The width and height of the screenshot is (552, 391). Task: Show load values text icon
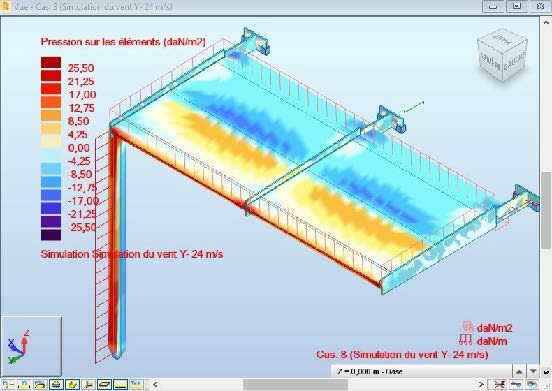coord(137,384)
